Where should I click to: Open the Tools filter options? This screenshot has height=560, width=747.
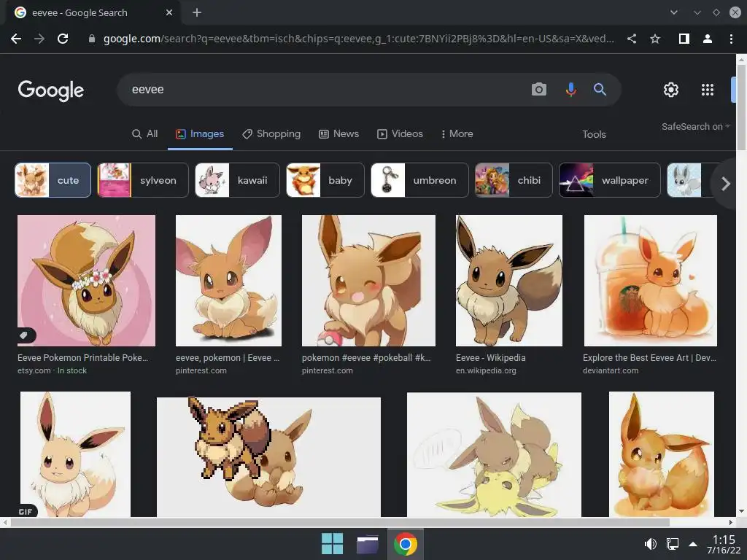coord(594,134)
